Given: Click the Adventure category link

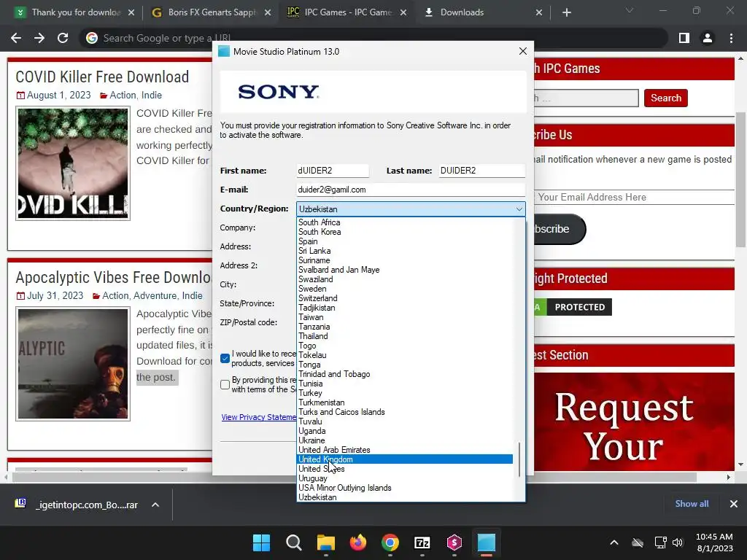Looking at the screenshot, I should click(x=155, y=296).
